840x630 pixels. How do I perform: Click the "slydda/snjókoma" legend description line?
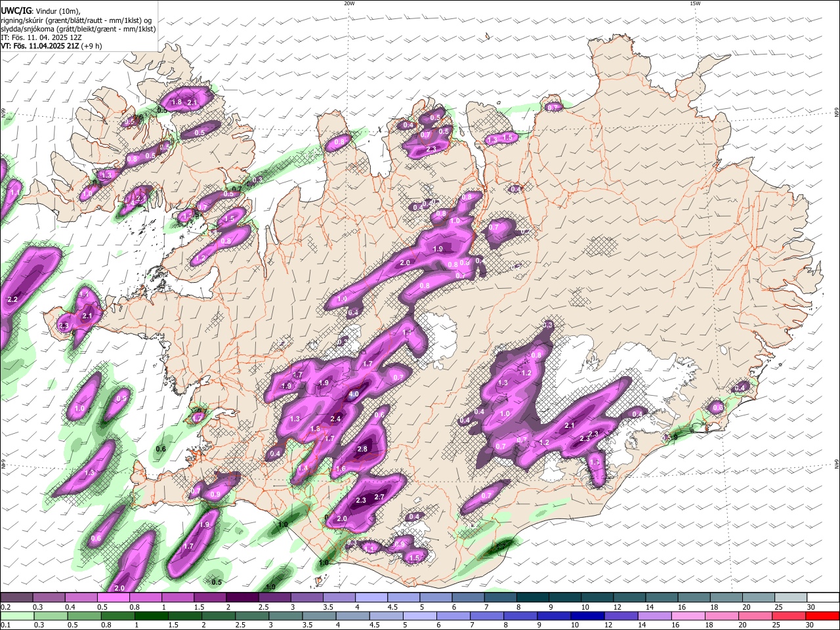coord(78,29)
